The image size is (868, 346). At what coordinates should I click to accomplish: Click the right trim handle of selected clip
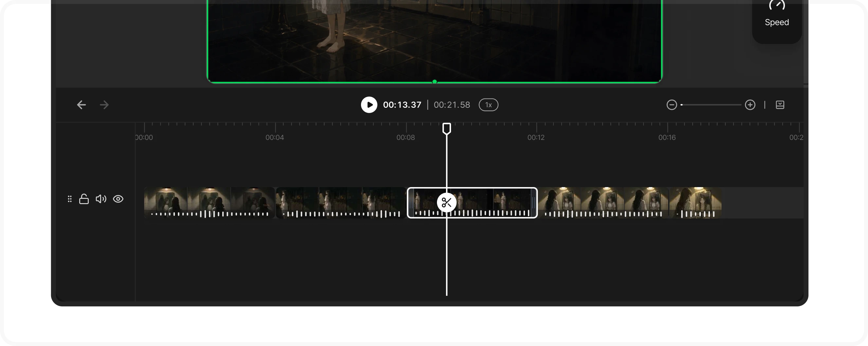[533, 203]
